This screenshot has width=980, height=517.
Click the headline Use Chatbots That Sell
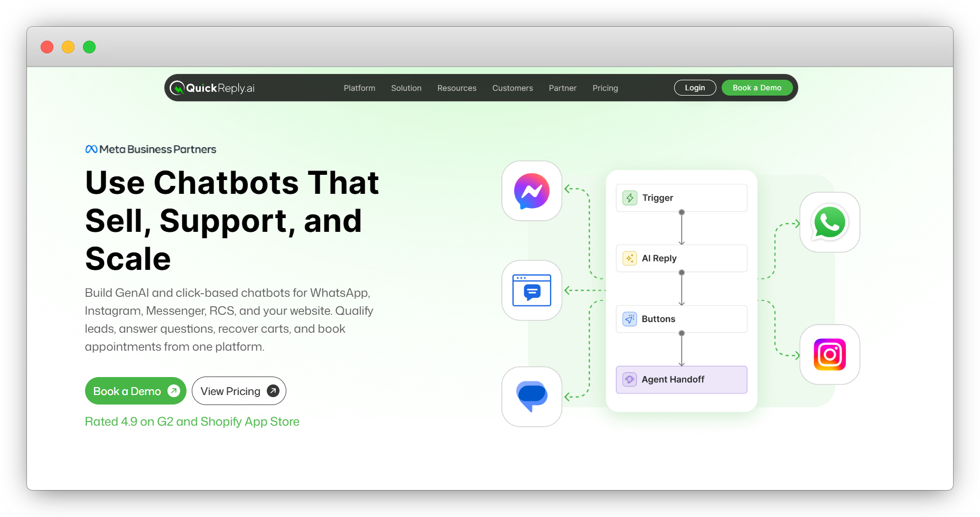(232, 221)
